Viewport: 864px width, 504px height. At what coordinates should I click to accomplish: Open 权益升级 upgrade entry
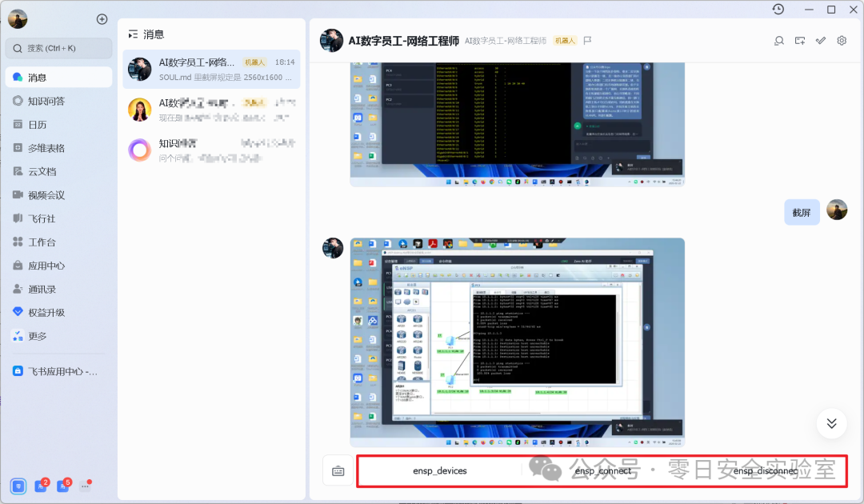point(59,312)
